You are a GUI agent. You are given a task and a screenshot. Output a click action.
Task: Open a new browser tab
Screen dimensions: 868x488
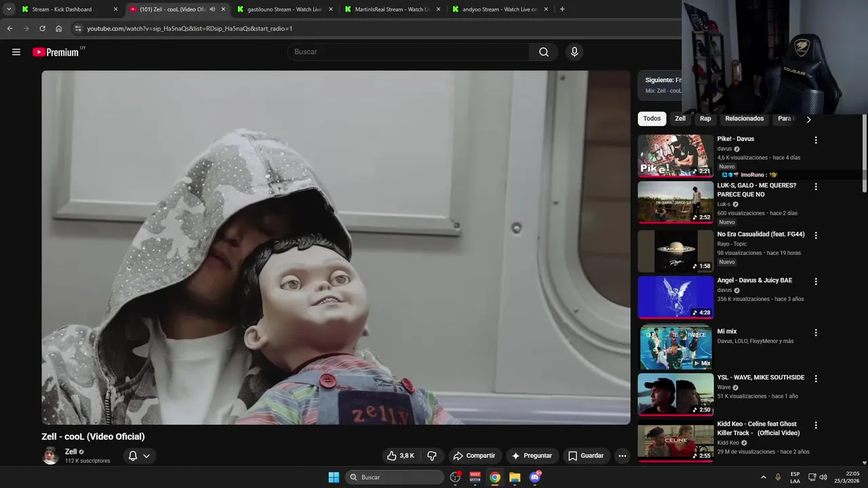click(562, 9)
